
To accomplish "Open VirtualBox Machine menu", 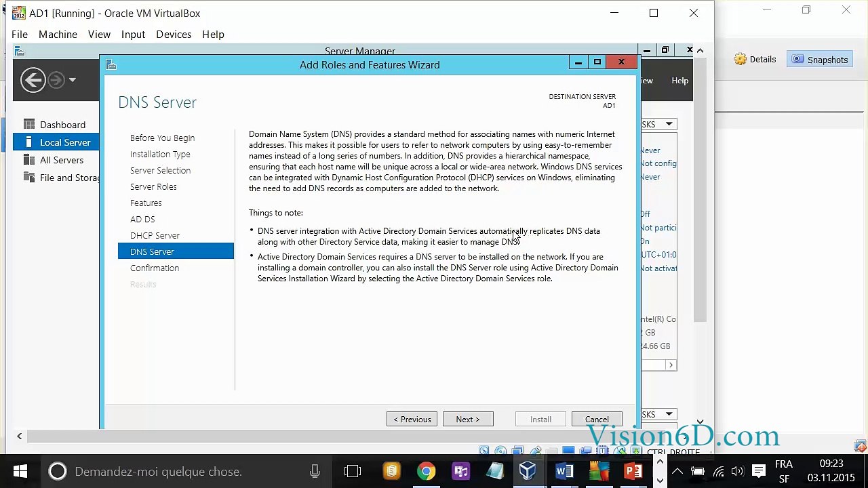I will (x=58, y=35).
